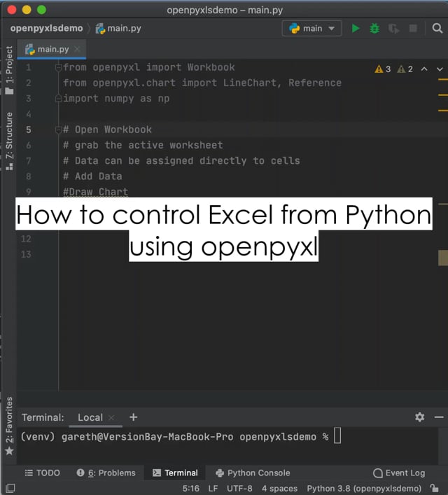Screen dimensions: 448x495
Task: Change the LF line separator
Action: 213,489
